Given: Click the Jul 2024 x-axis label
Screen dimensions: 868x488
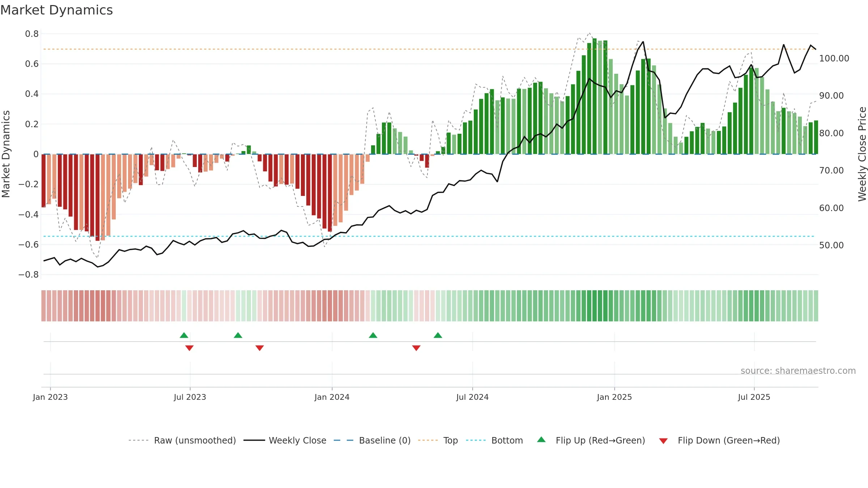Looking at the screenshot, I should 472,397.
